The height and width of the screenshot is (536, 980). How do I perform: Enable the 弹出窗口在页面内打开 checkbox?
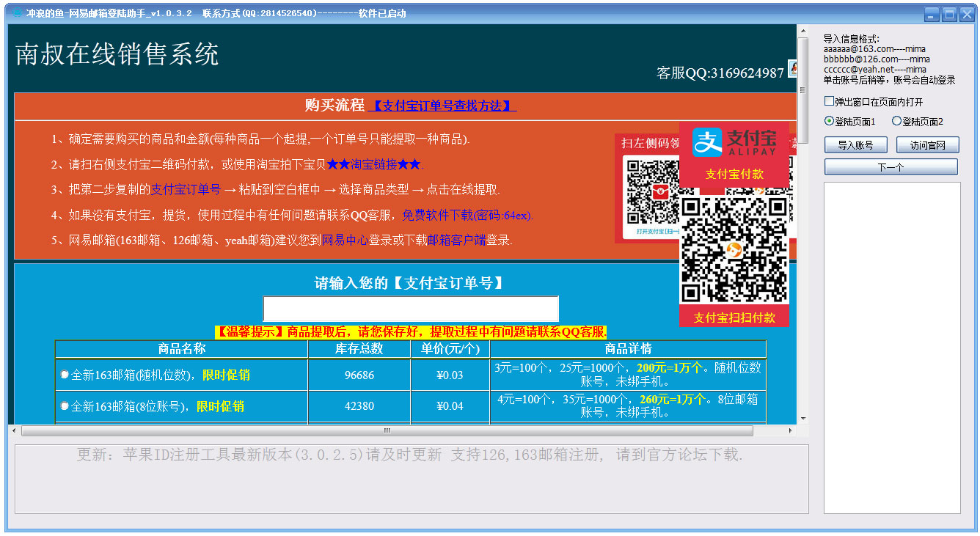[x=828, y=103]
